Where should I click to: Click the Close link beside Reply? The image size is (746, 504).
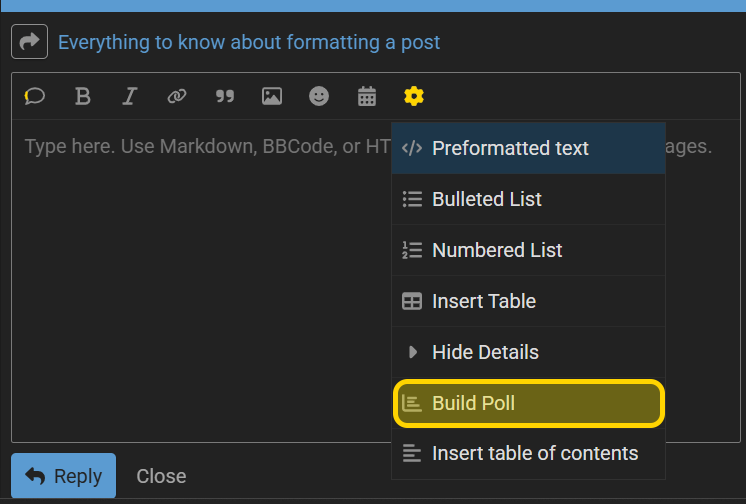pyautogui.click(x=161, y=476)
